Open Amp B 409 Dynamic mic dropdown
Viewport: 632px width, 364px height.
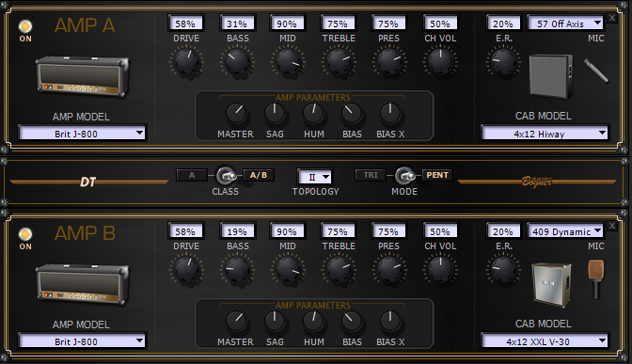coord(565,231)
